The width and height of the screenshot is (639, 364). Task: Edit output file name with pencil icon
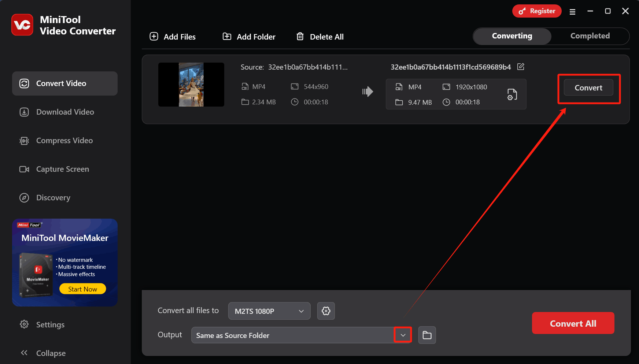521,67
